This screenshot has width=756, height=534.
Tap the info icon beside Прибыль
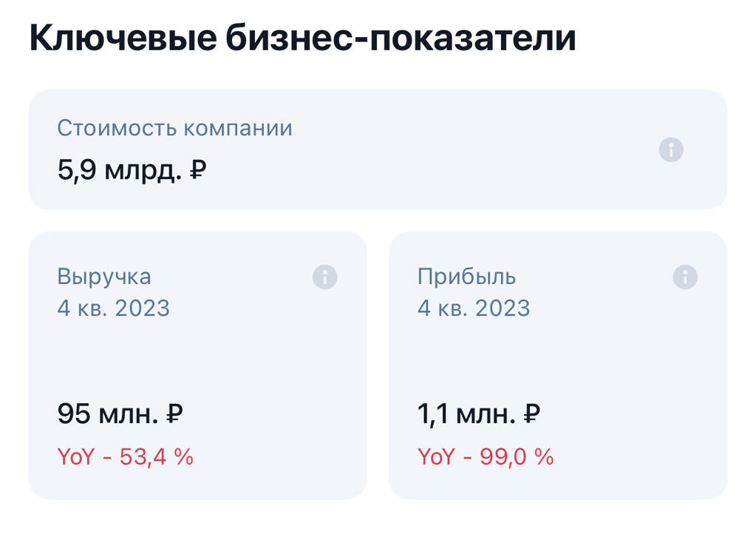(685, 277)
